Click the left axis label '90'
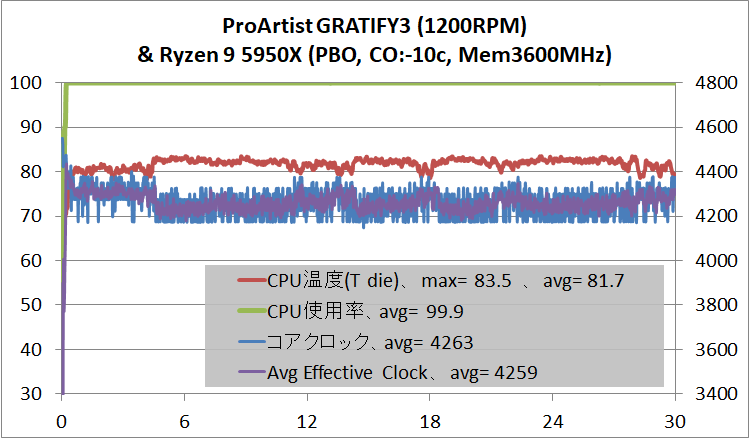Screen dimensions: 749x438 point(31,127)
